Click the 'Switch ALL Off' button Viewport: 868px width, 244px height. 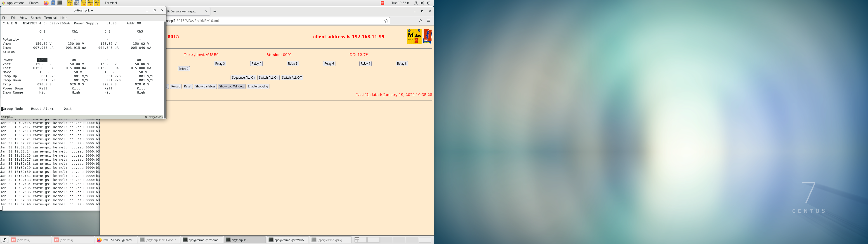pyautogui.click(x=291, y=77)
